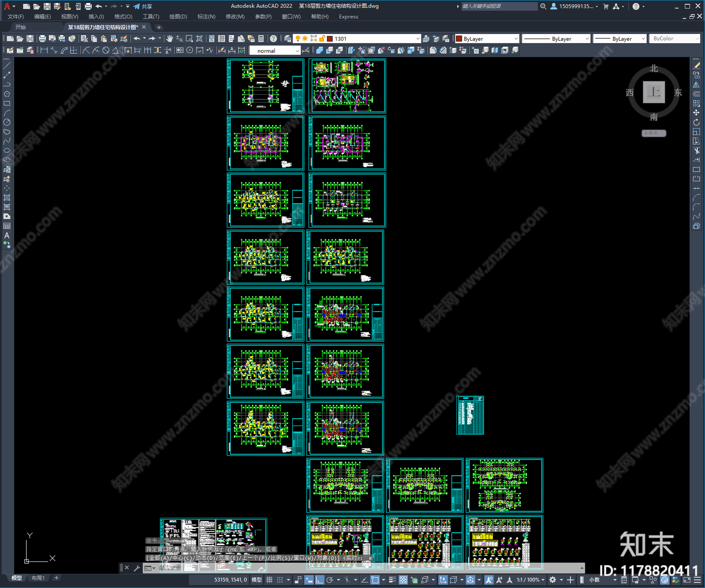Screen dimensions: 705x588
Task: Open the QuickCalc calculator icon
Action: pos(261,39)
